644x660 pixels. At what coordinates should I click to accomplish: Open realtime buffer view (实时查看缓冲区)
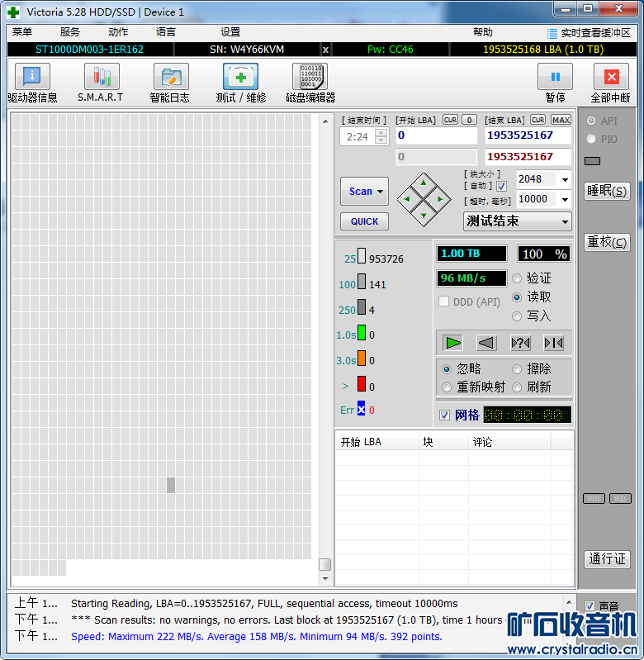589,33
